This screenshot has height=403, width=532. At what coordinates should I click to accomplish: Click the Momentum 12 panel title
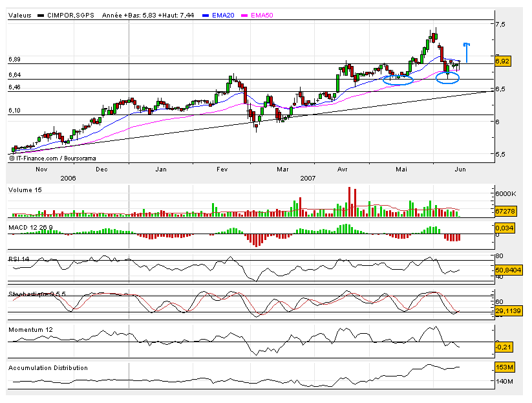(30, 330)
